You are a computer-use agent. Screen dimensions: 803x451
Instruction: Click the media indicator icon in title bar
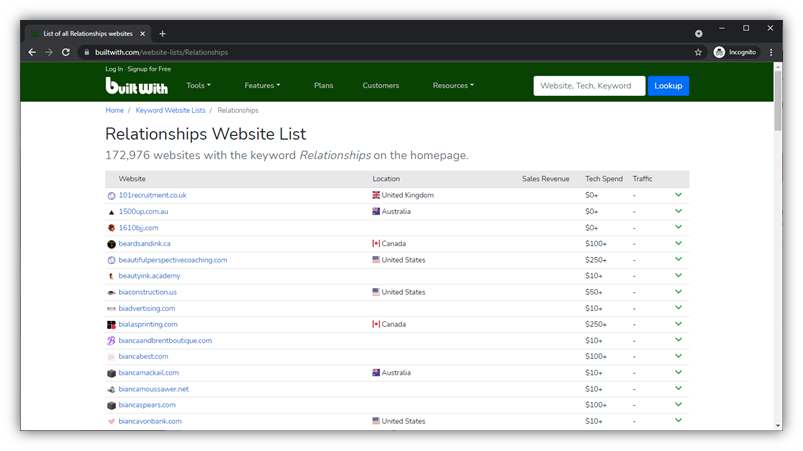[x=699, y=34]
